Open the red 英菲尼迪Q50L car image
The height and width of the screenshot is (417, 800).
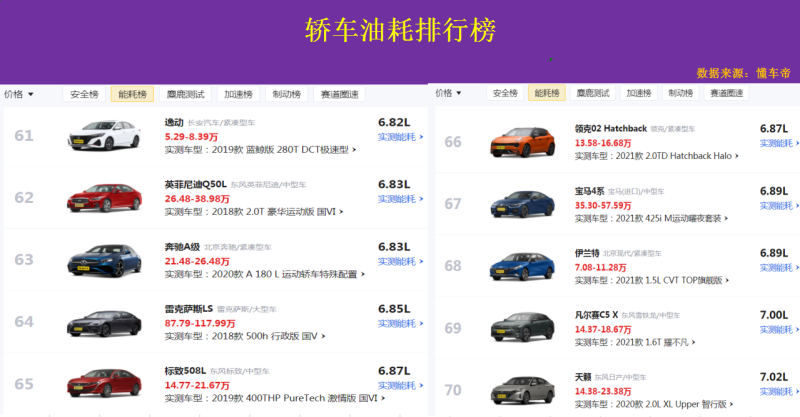pyautogui.click(x=104, y=198)
